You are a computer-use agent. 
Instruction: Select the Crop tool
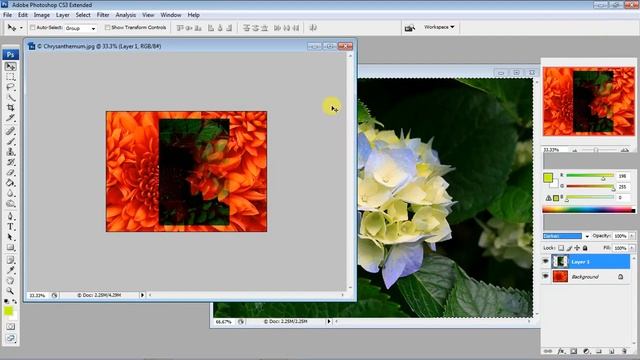pos(11,107)
